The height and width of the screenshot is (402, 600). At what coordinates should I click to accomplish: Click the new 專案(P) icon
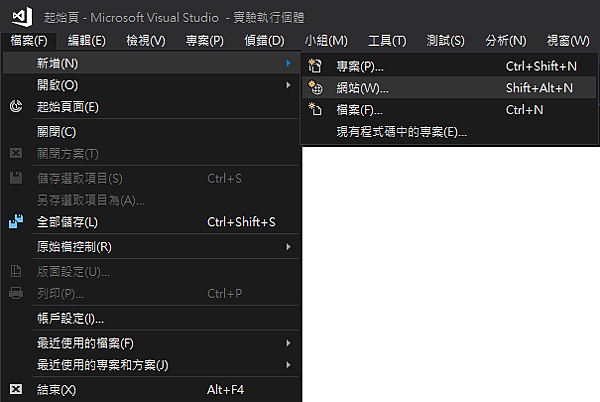click(315, 66)
